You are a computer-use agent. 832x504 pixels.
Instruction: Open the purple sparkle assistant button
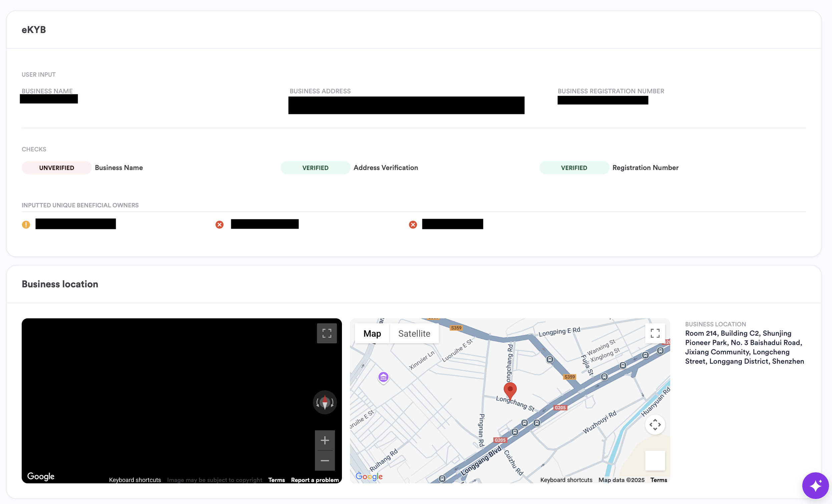815,486
